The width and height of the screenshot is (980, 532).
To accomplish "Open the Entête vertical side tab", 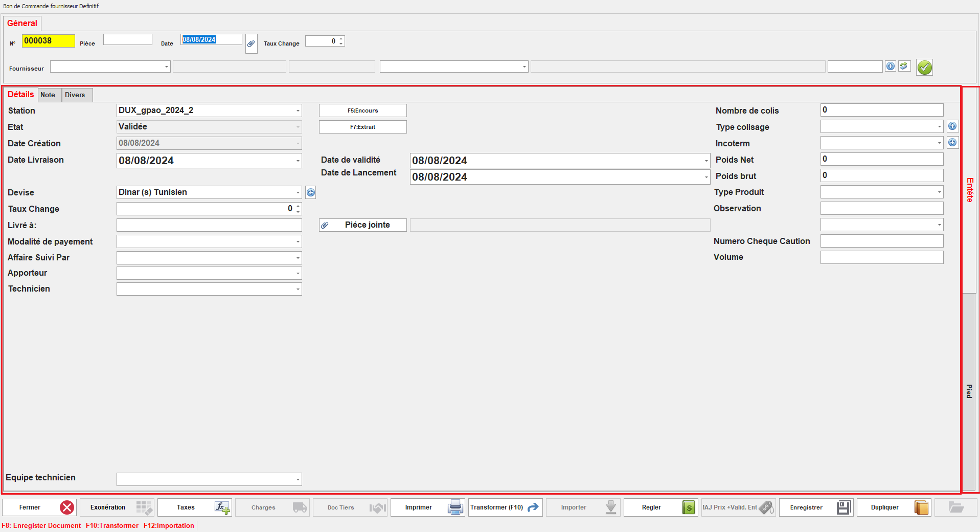I will pyautogui.click(x=970, y=190).
